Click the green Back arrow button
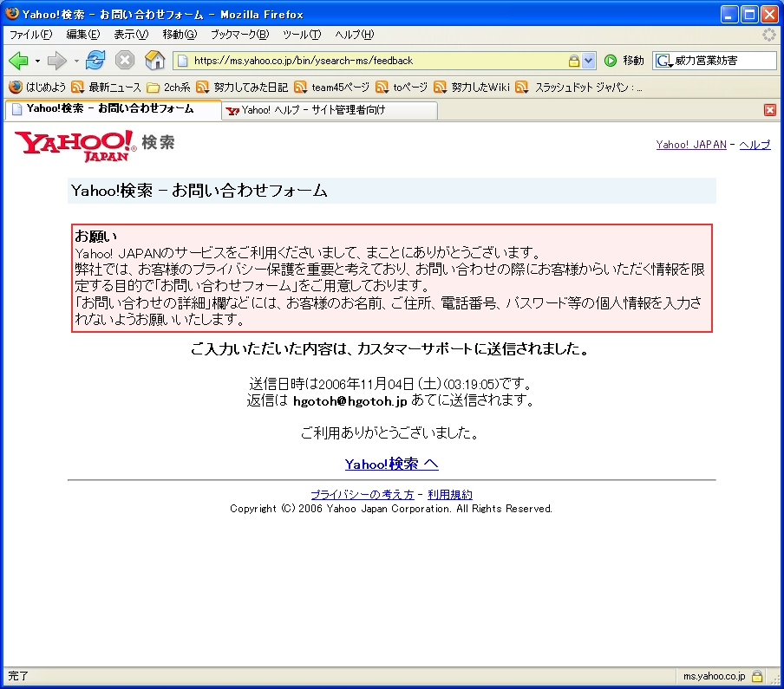 click(18, 61)
